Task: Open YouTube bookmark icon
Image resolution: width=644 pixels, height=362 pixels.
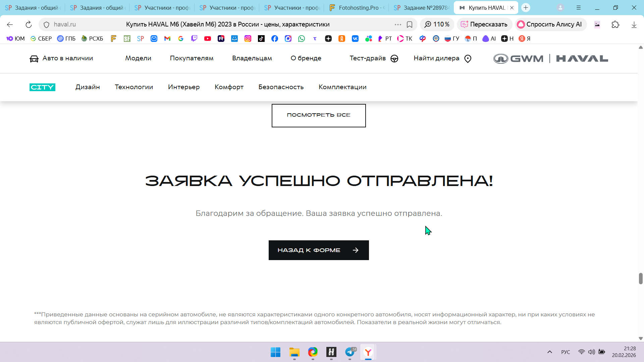Action: coord(208,39)
